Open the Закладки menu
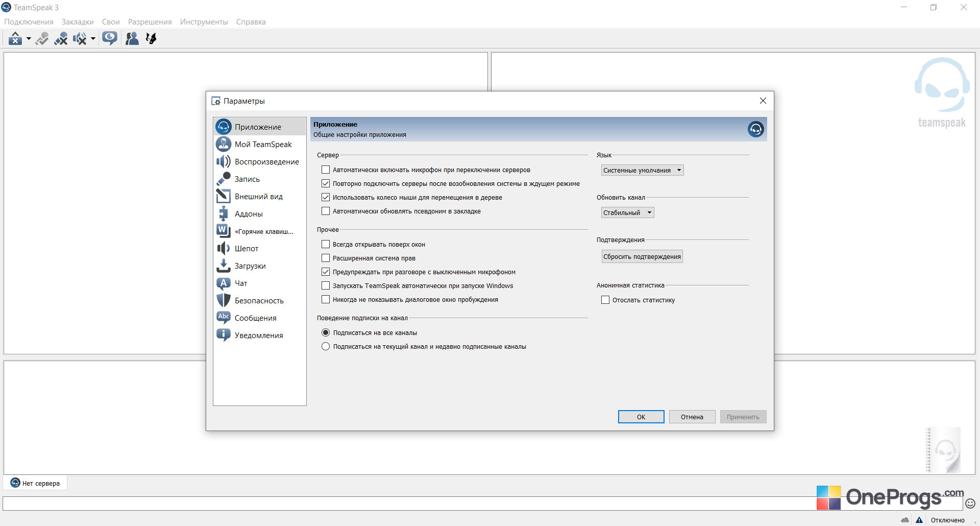Screen dimensions: 980x526 (78, 22)
